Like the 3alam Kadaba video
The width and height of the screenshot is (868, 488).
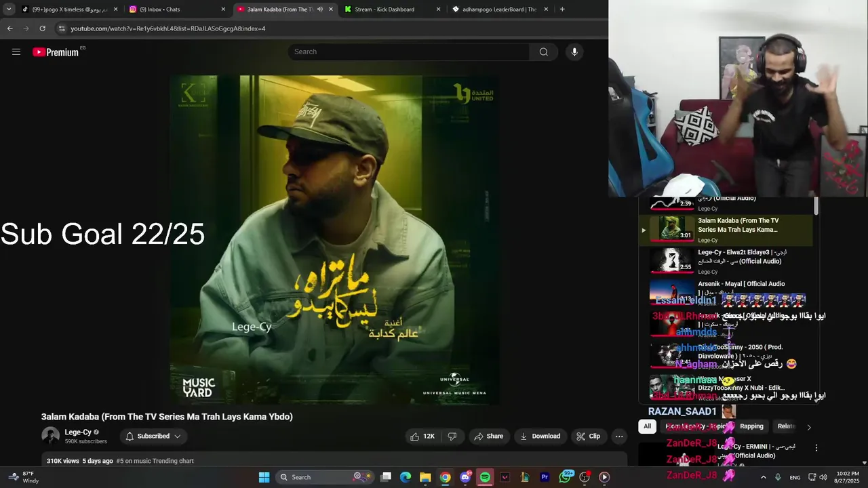(x=422, y=436)
